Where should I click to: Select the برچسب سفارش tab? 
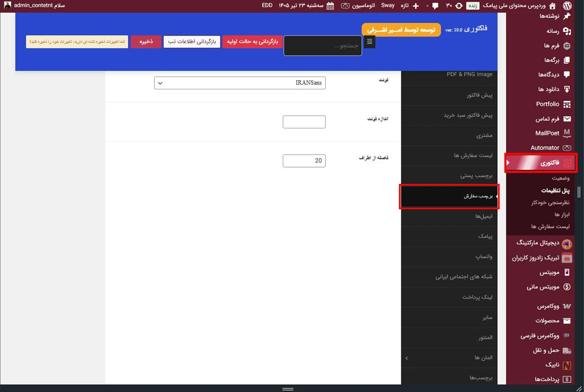pyautogui.click(x=449, y=196)
